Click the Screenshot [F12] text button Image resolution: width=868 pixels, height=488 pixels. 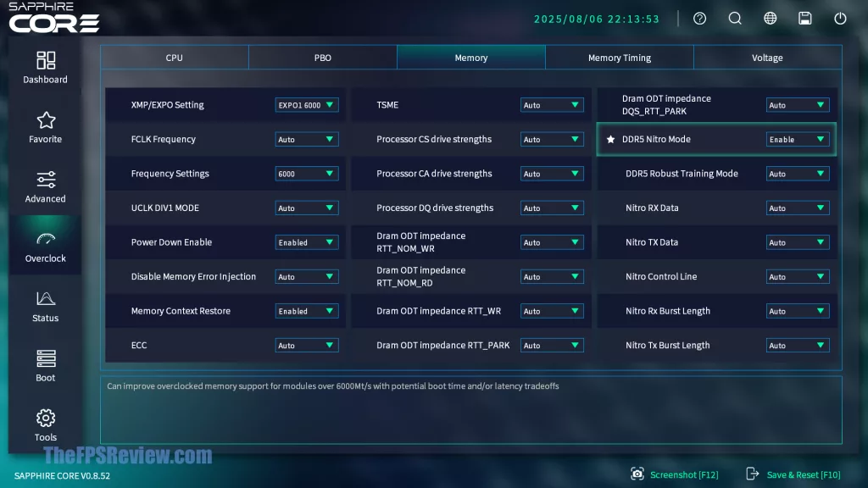(684, 474)
